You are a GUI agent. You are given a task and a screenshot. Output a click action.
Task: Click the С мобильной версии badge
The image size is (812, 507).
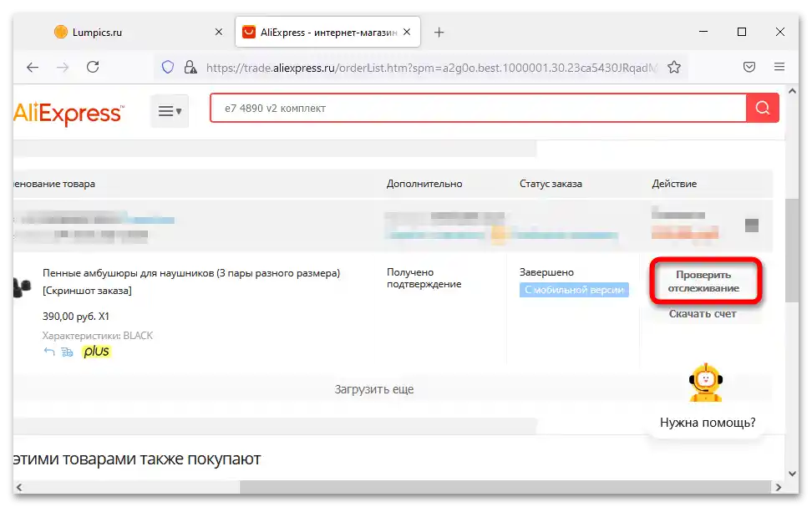[574, 290]
